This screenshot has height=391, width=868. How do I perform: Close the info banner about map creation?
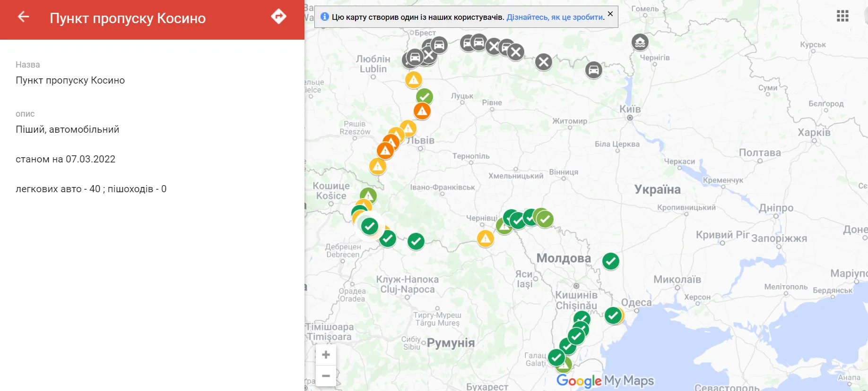tap(610, 14)
